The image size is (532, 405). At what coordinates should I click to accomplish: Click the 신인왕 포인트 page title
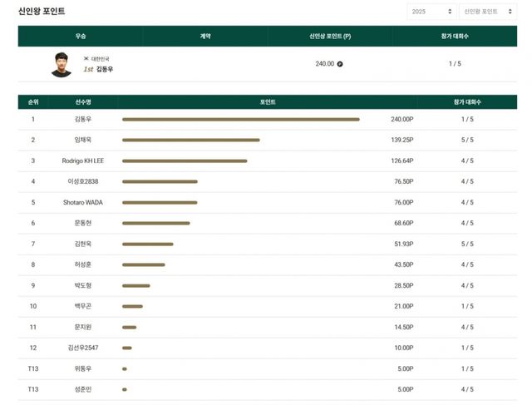[x=42, y=12]
